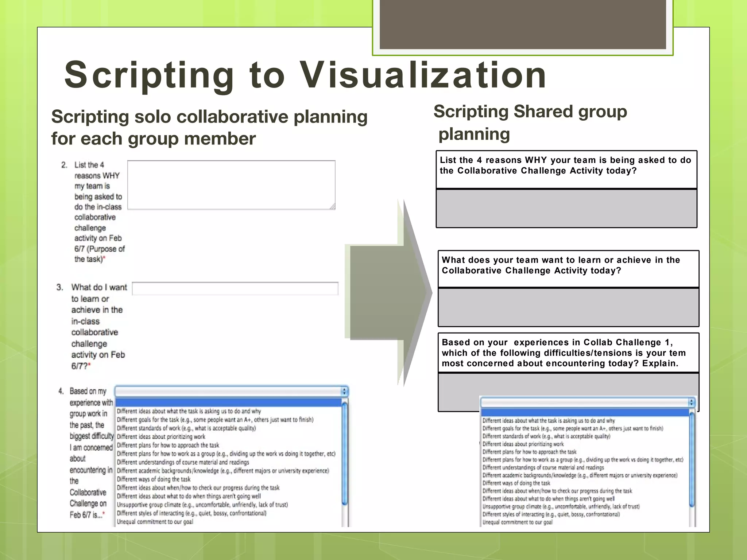The width and height of the screenshot is (747, 560).
Task: Choose 'Different standards of work' in solo form list
Action: coord(186,428)
